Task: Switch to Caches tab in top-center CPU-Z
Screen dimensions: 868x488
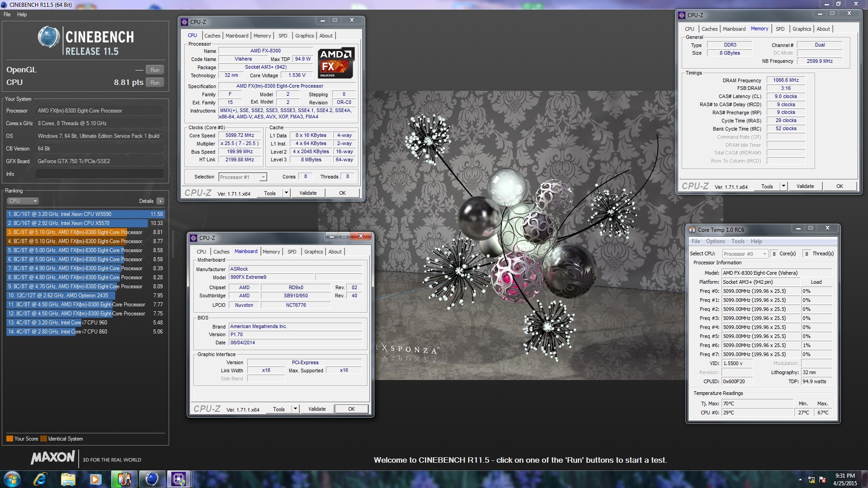Action: pos(212,36)
